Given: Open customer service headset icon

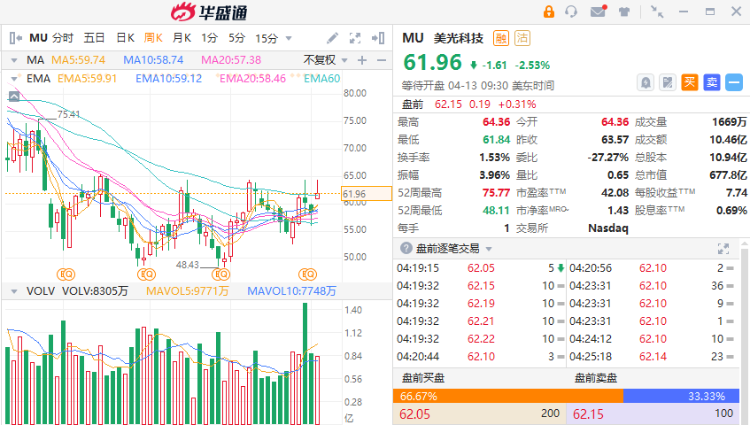Looking at the screenshot, I should click(x=571, y=11).
